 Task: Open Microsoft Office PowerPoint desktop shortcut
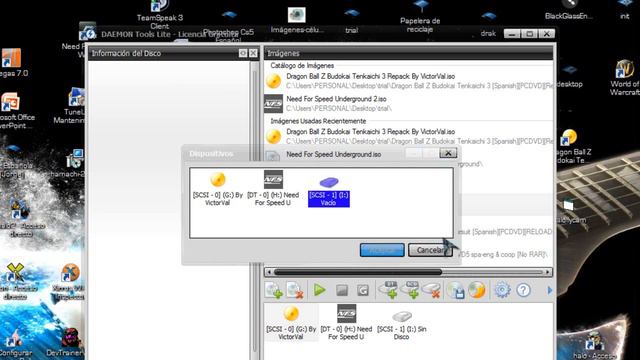point(16,111)
